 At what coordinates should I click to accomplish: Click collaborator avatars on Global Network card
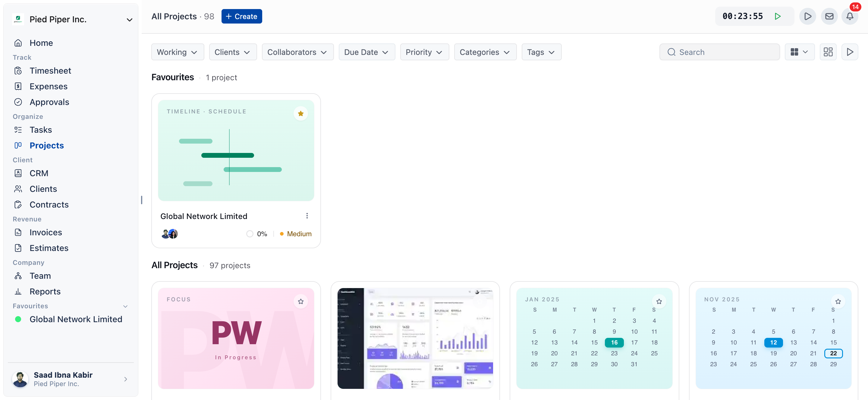pos(169,234)
